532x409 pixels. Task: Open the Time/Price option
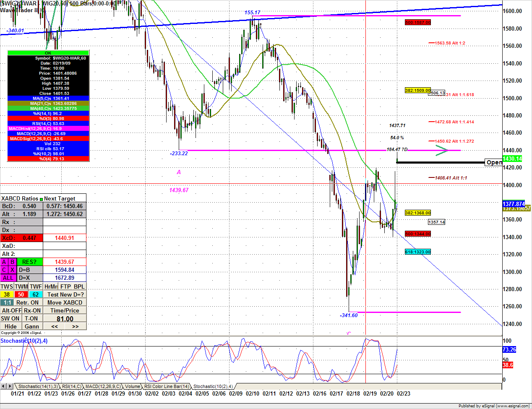pos(65,310)
